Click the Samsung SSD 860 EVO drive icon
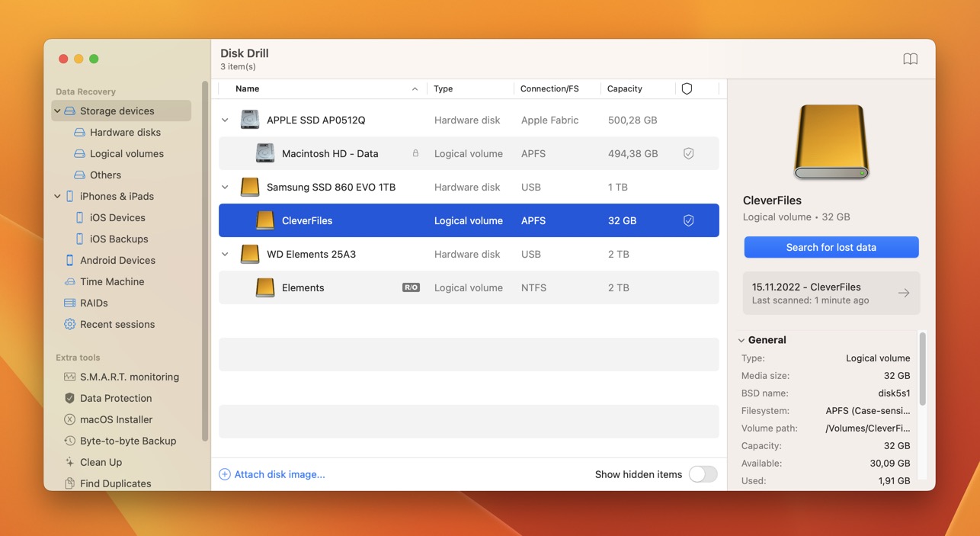 tap(250, 187)
